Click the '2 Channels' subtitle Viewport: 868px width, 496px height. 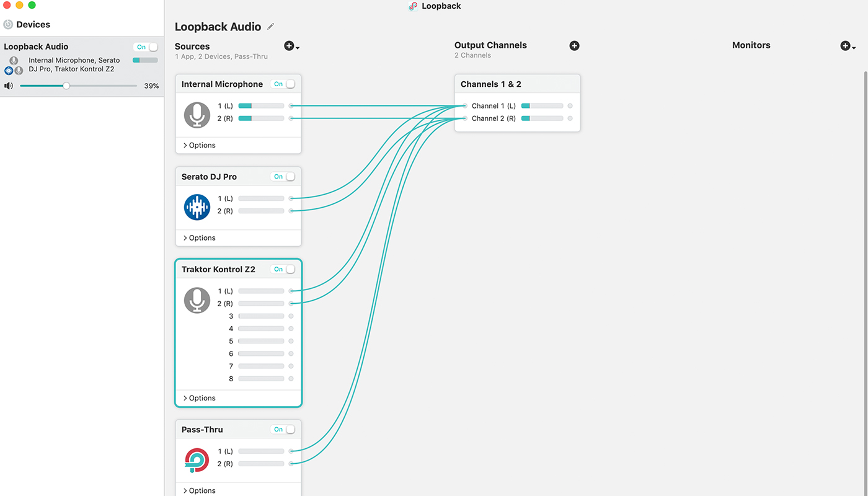coord(472,55)
